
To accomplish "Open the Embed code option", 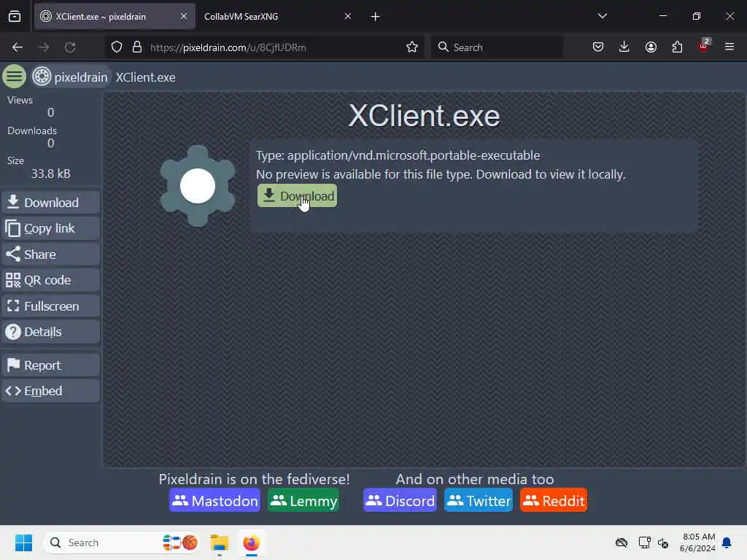I will pyautogui.click(x=50, y=391).
